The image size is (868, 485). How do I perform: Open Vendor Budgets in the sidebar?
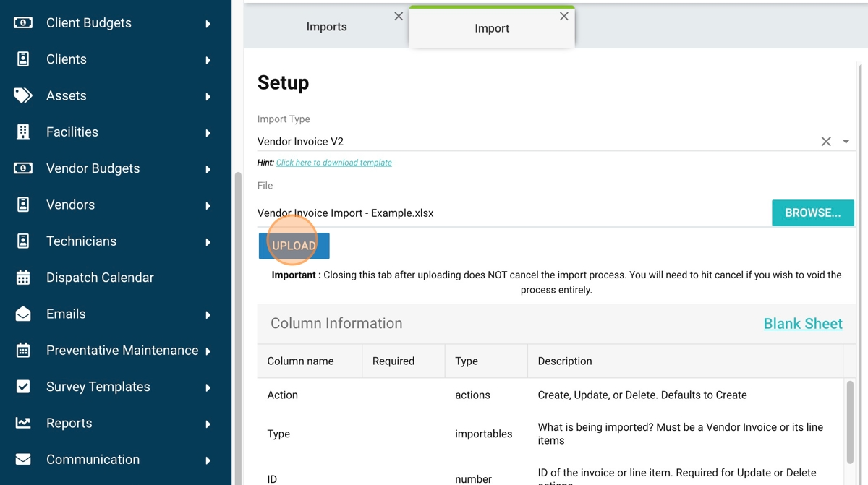93,168
